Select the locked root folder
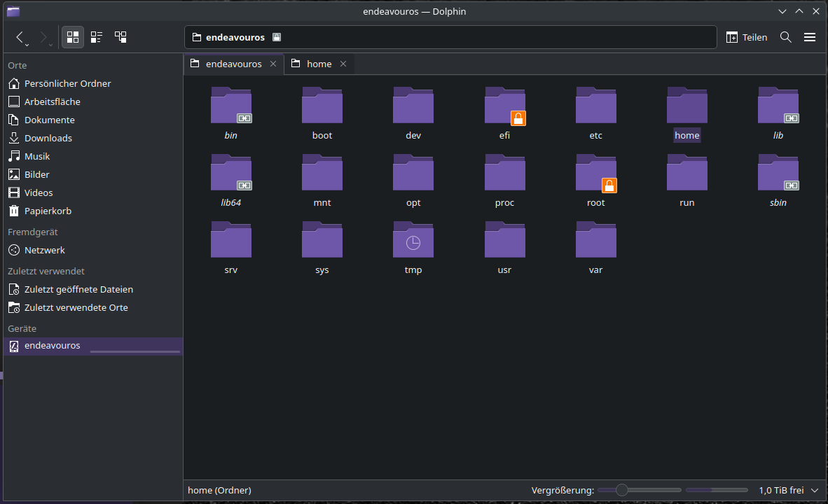The width and height of the screenshot is (828, 504). (x=595, y=174)
